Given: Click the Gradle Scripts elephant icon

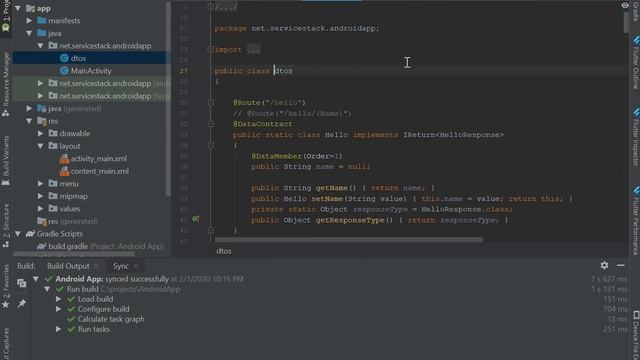Looking at the screenshot, I should point(30,234).
